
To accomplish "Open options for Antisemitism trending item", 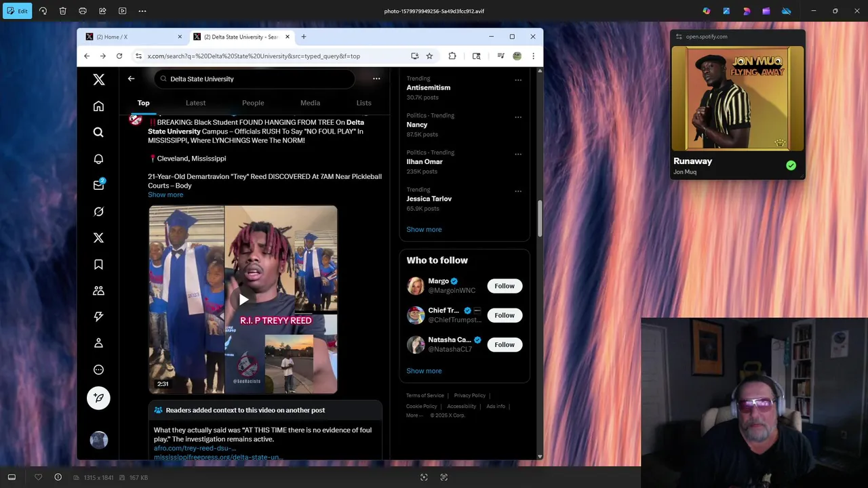I will (518, 80).
